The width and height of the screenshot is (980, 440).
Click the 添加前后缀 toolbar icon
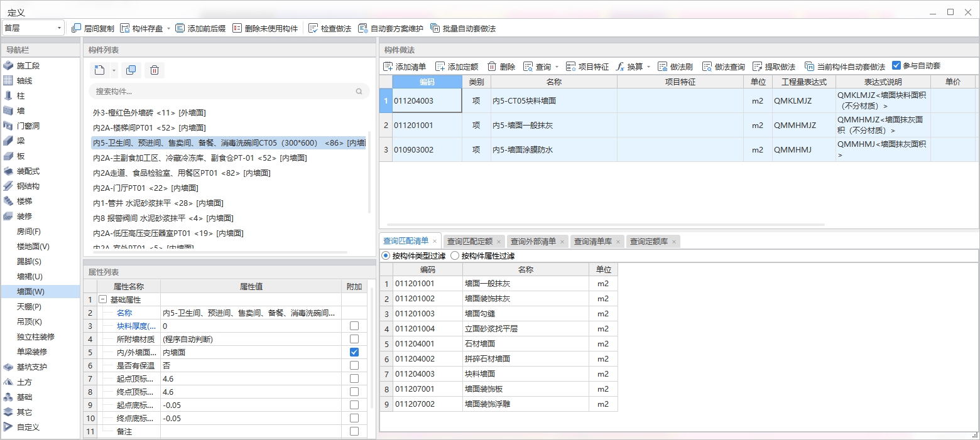(x=180, y=28)
